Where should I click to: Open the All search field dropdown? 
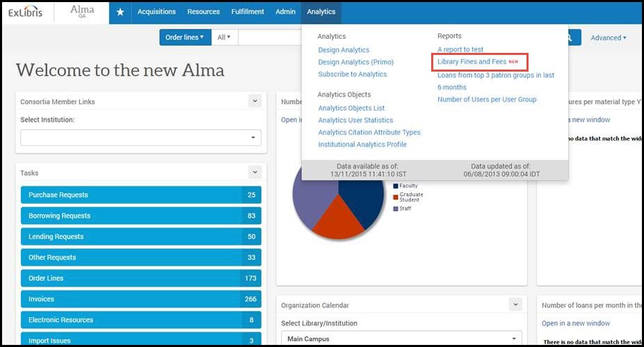pyautogui.click(x=224, y=38)
